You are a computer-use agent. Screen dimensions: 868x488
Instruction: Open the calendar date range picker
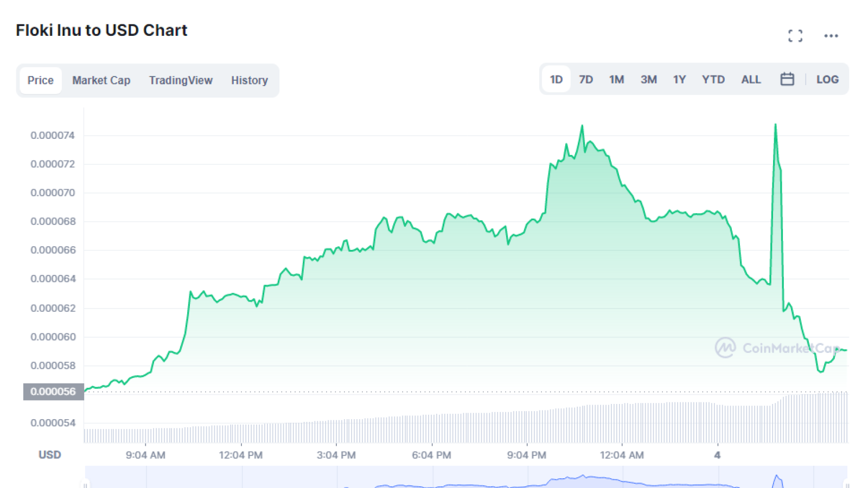coord(787,79)
